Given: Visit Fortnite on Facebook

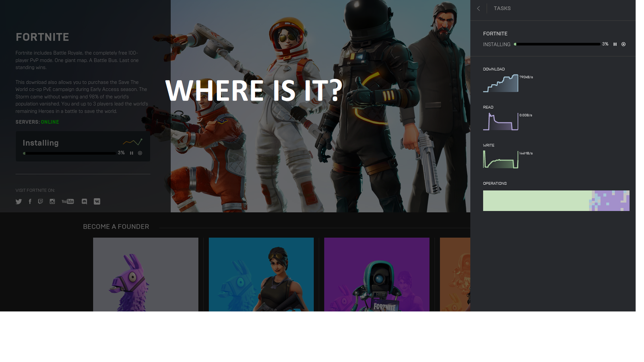Looking at the screenshot, I should (30, 202).
